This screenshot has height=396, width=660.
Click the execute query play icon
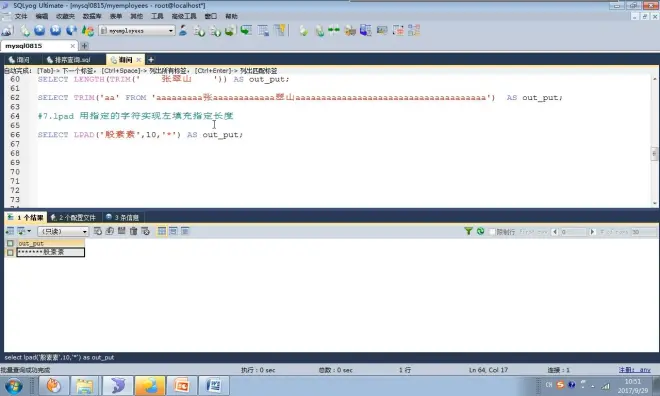tap(40, 30)
